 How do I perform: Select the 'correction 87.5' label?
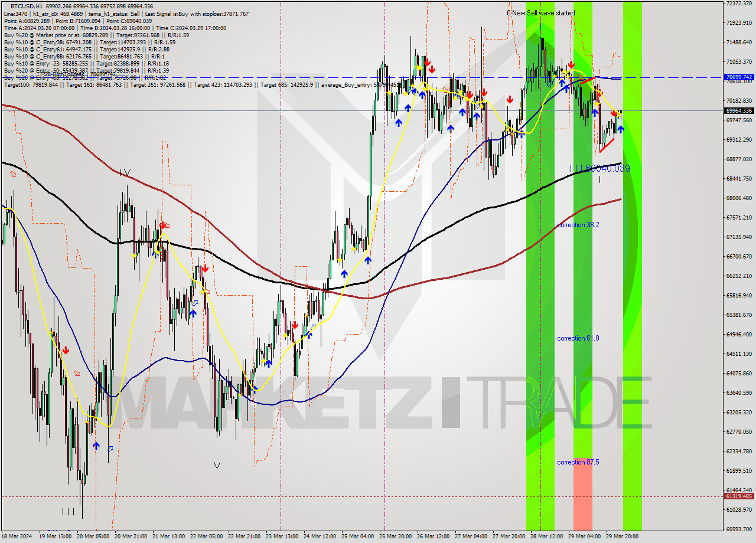[x=578, y=462]
